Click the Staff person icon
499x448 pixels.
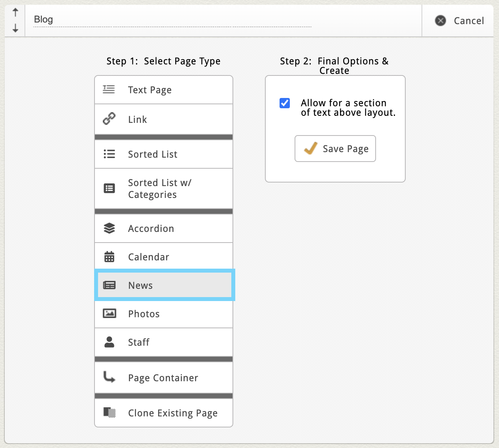click(x=109, y=342)
